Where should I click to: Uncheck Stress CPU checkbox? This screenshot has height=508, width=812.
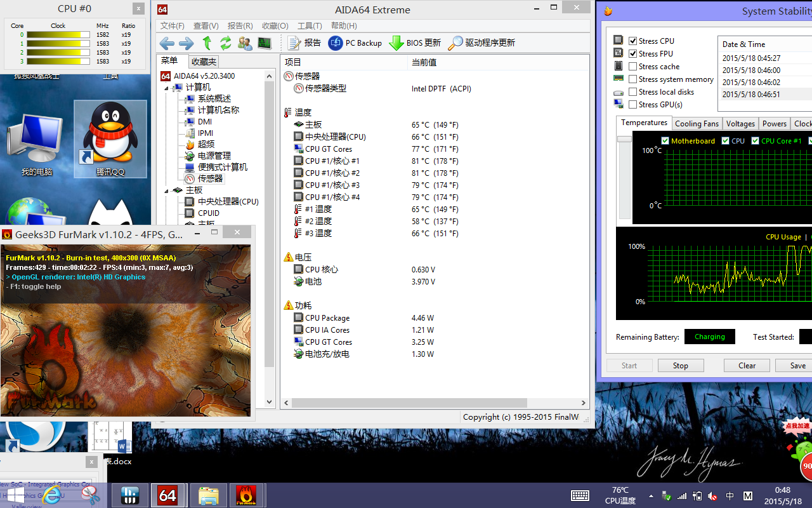coord(632,41)
